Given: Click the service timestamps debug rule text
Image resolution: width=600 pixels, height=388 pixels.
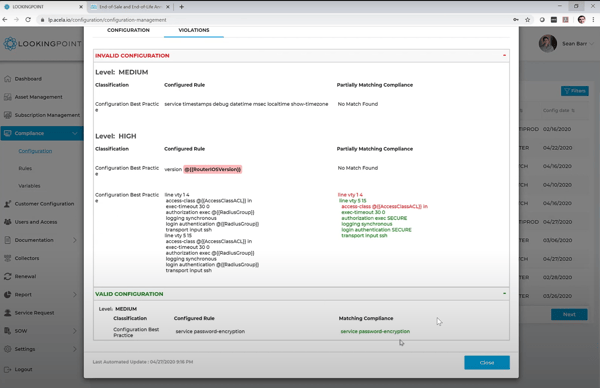Looking at the screenshot, I should 246,104.
